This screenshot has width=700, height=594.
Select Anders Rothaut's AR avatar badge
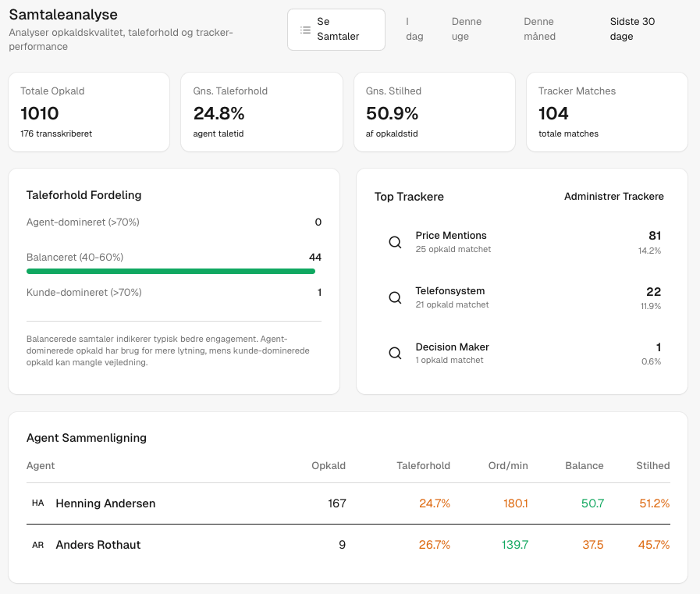(37, 545)
